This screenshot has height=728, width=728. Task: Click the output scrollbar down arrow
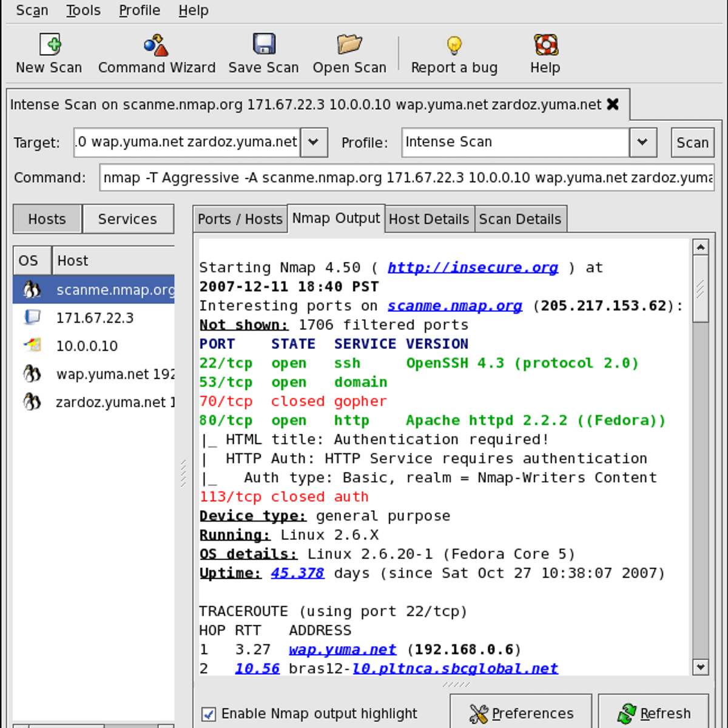(701, 667)
